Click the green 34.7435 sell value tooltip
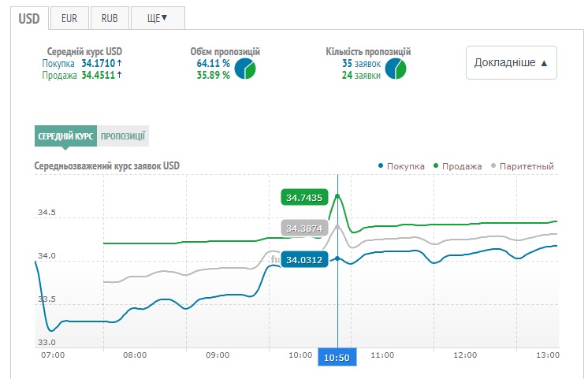 click(x=303, y=198)
